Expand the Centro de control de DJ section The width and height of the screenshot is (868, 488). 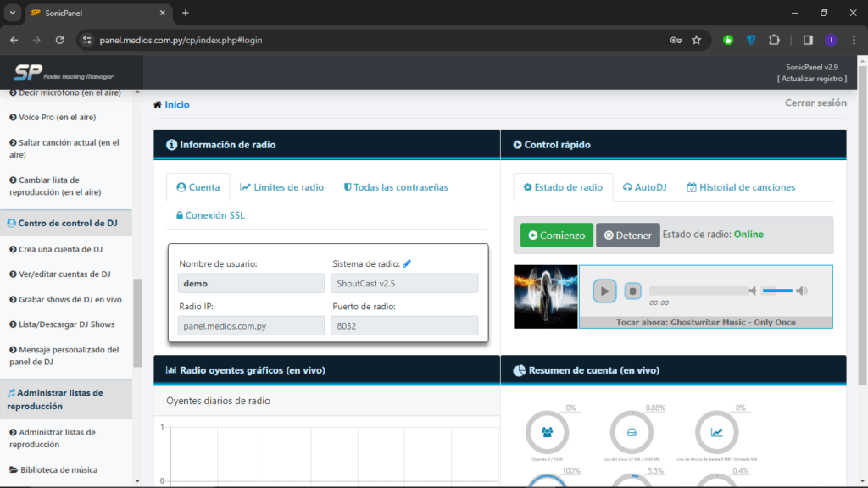(66, 223)
